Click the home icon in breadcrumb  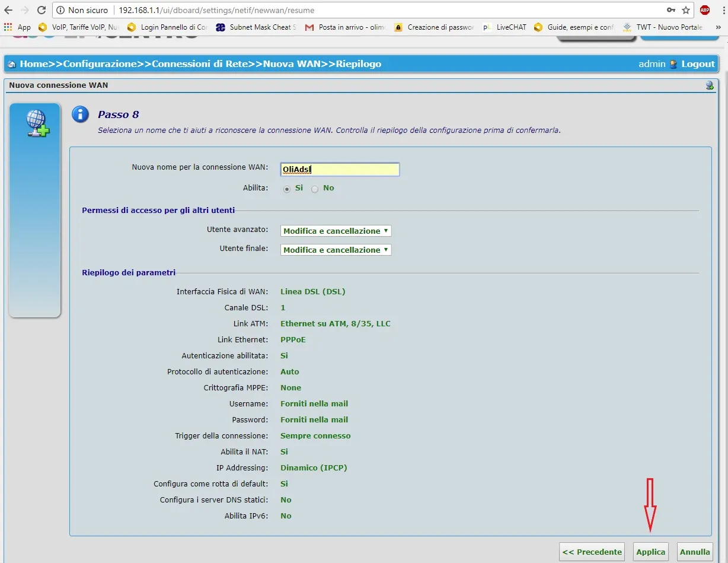(x=12, y=64)
